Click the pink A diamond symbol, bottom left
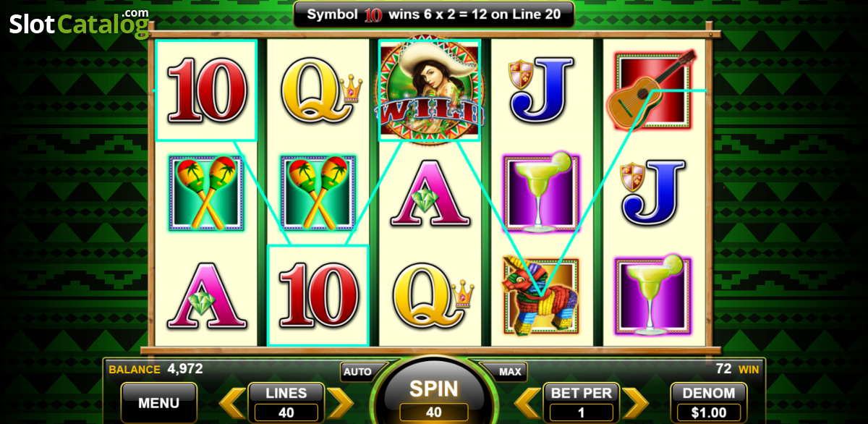The height and width of the screenshot is (424, 868). tap(205, 297)
